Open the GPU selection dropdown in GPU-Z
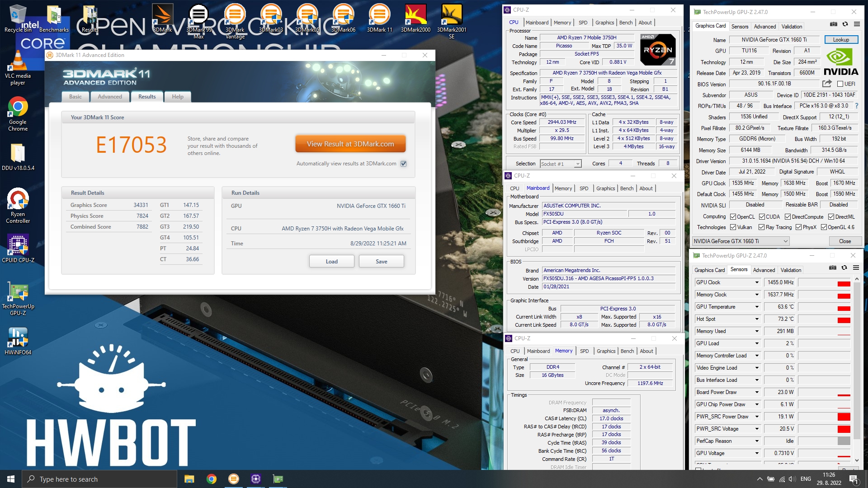 click(741, 241)
